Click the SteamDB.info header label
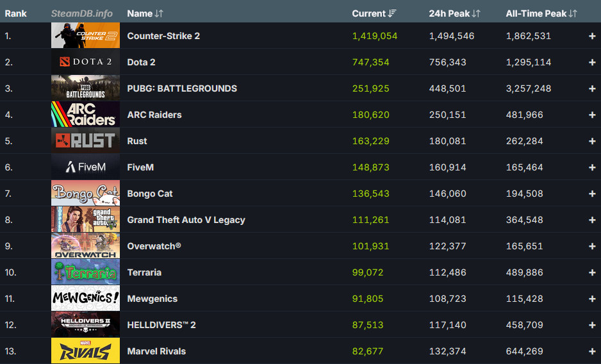This screenshot has height=364, width=601. click(82, 13)
